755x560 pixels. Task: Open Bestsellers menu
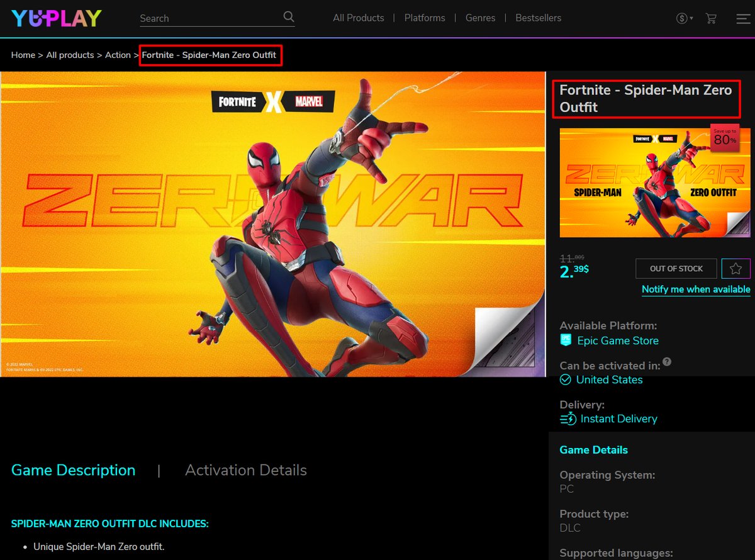538,18
